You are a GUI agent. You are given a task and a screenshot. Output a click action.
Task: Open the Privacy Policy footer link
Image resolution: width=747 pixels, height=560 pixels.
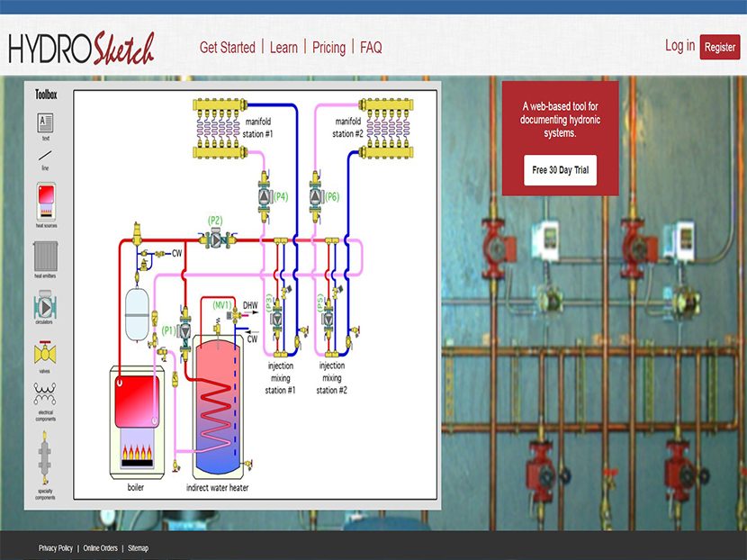[56, 547]
